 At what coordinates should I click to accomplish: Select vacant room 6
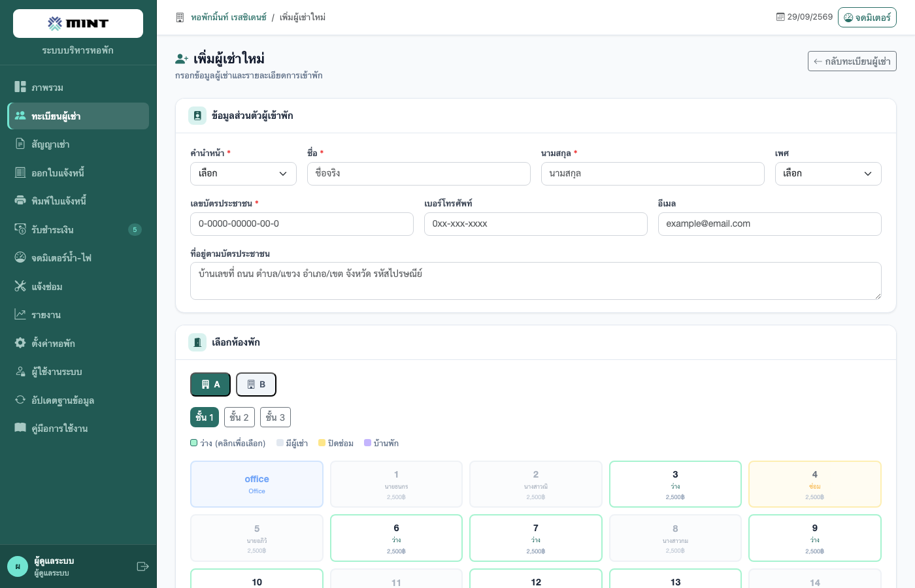(x=396, y=538)
